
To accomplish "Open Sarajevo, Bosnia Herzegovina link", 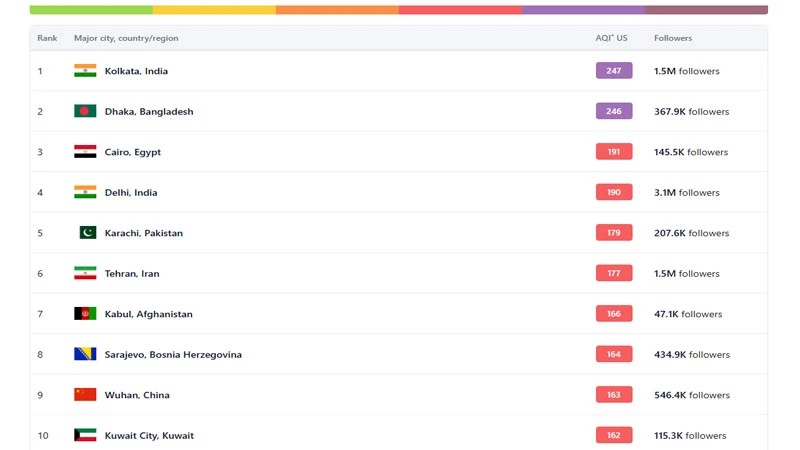I will 173,355.
